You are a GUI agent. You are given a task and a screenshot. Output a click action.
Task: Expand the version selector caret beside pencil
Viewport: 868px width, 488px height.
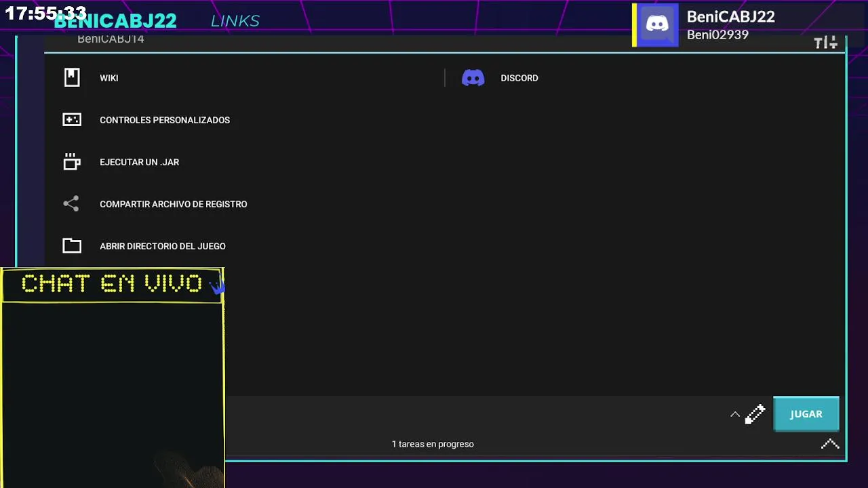pos(735,414)
